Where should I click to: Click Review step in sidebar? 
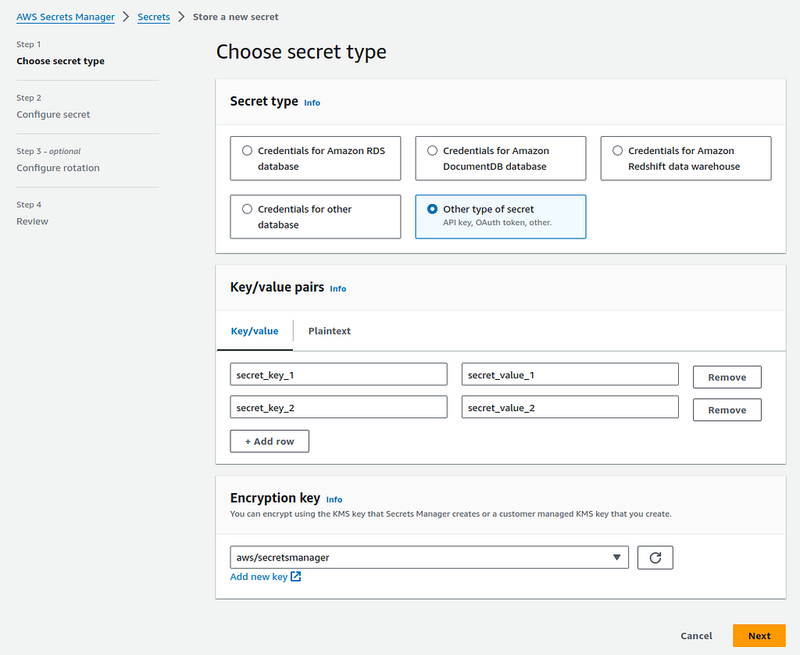point(32,221)
